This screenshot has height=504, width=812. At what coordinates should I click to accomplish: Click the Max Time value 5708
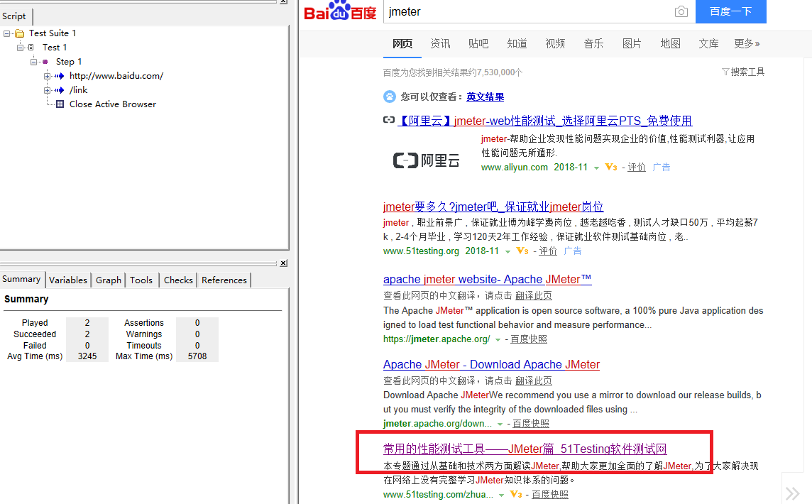click(x=197, y=356)
